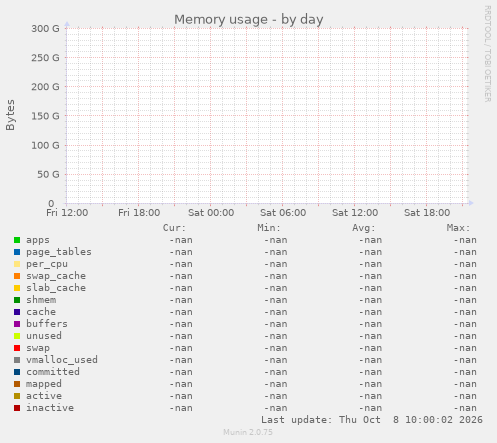Click the 'Fri 18:00' x-axis label
The width and height of the screenshot is (497, 443).
point(139,213)
